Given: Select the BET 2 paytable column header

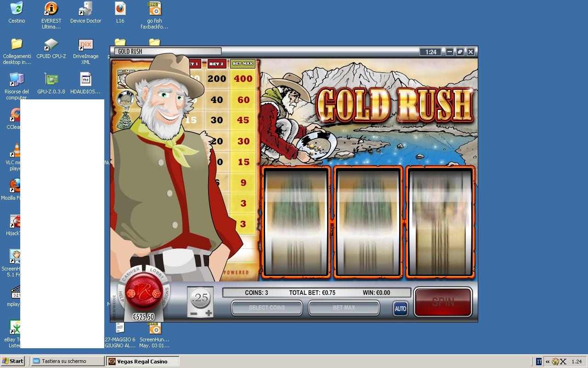Looking at the screenshot, I should (x=216, y=63).
